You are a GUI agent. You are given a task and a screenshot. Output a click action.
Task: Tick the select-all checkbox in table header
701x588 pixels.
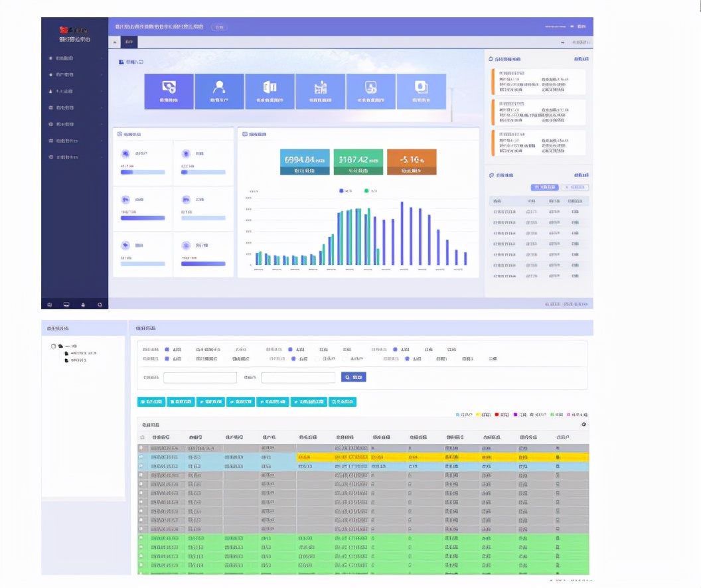point(142,437)
